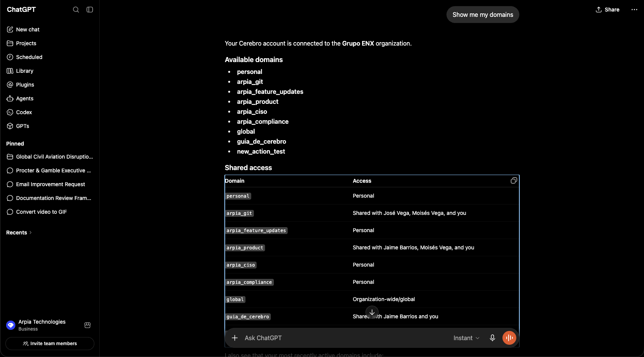Click Invite team members button
The image size is (644, 357).
click(50, 344)
